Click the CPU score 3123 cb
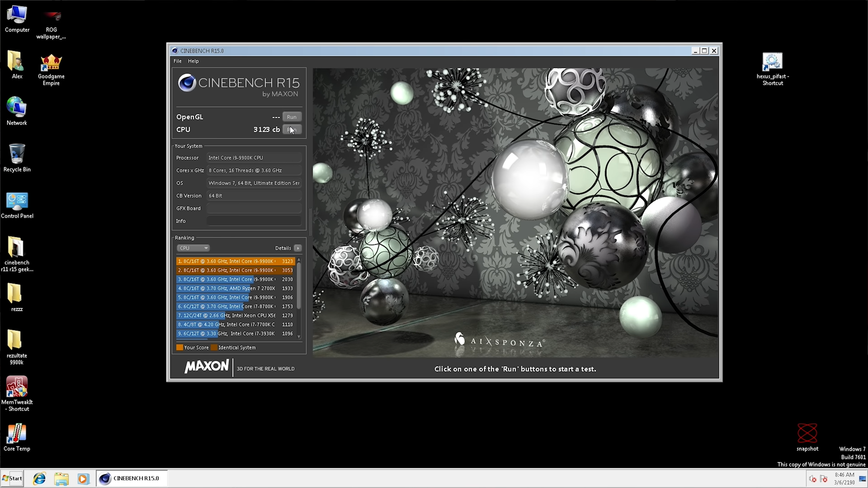This screenshot has height=488, width=868. [266, 130]
